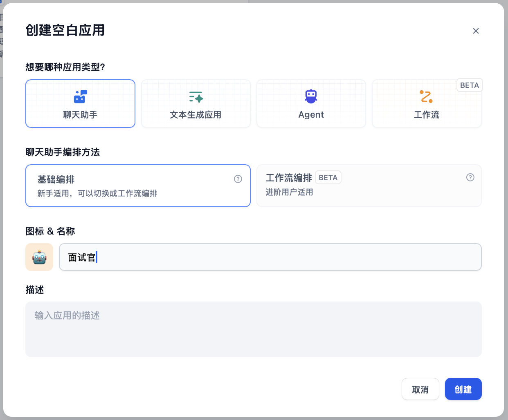Open the robot emoji app icon picker

(39, 257)
